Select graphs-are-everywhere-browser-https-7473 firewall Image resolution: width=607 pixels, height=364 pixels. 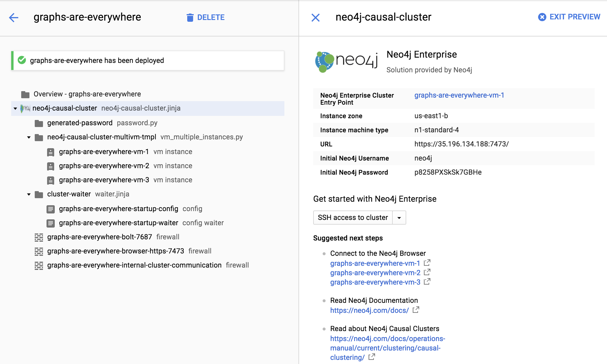(116, 251)
